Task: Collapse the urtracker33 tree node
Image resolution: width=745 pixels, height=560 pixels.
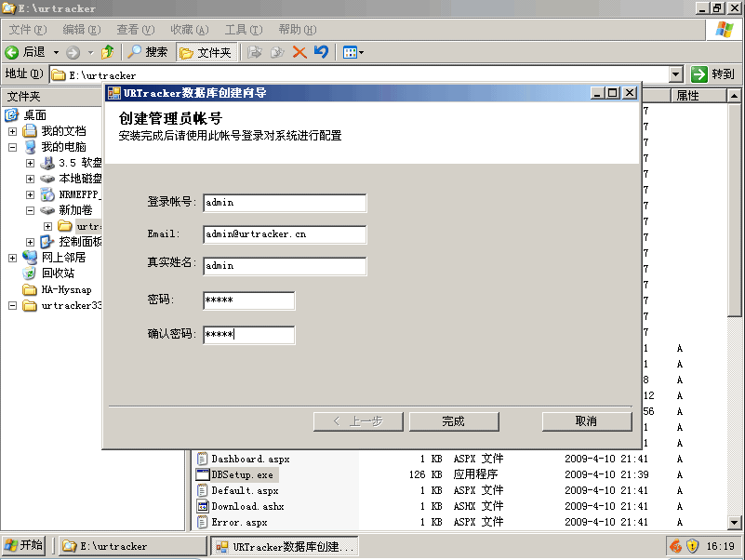Action: click(x=13, y=305)
